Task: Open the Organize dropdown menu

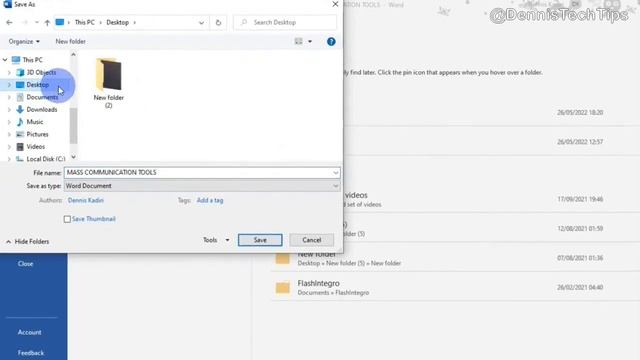Action: coord(24,42)
